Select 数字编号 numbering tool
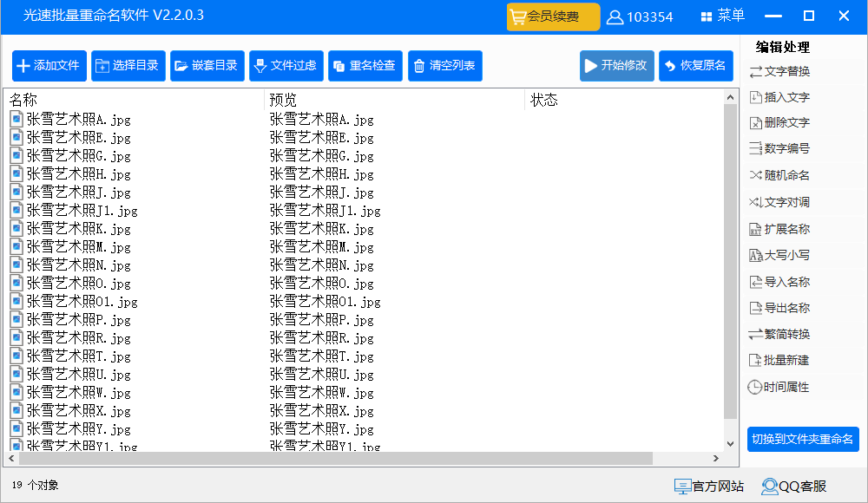Viewport: 868px width, 503px height. pyautogui.click(x=779, y=148)
